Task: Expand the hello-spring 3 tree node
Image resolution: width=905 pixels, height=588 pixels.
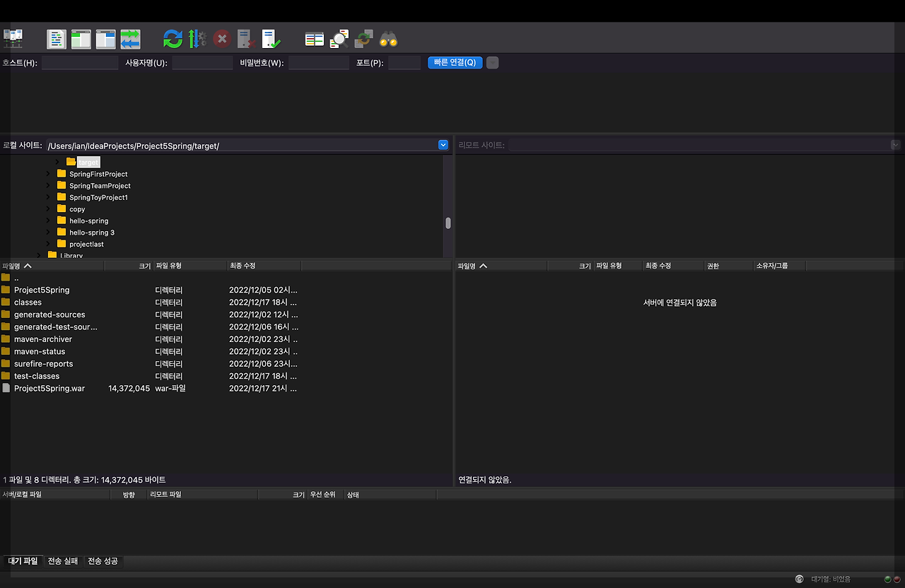Action: 48,233
